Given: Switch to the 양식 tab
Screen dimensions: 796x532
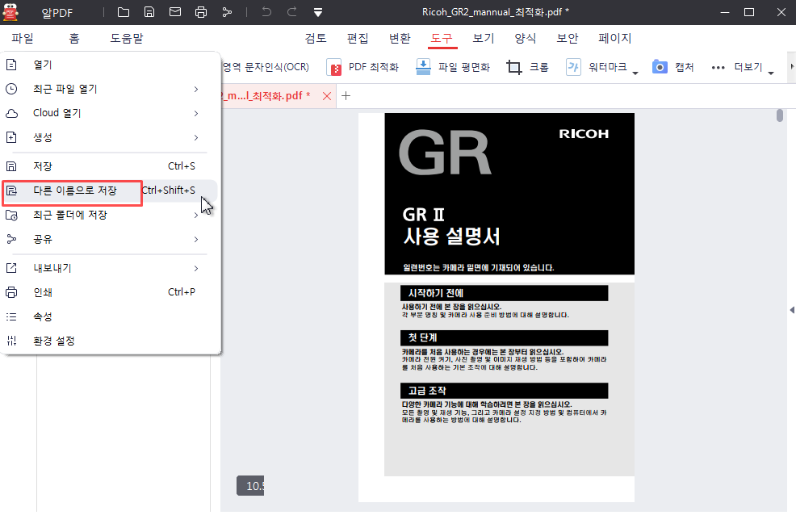Looking at the screenshot, I should (526, 38).
